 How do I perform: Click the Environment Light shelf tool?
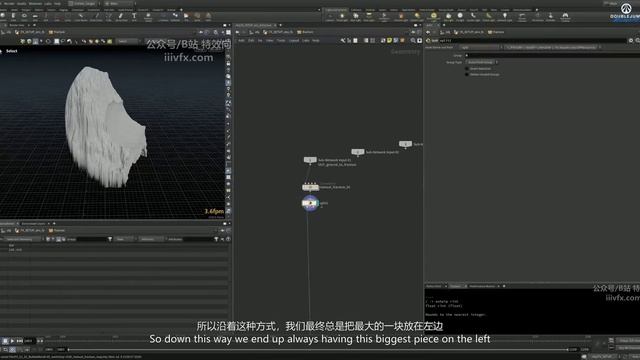tap(433, 17)
